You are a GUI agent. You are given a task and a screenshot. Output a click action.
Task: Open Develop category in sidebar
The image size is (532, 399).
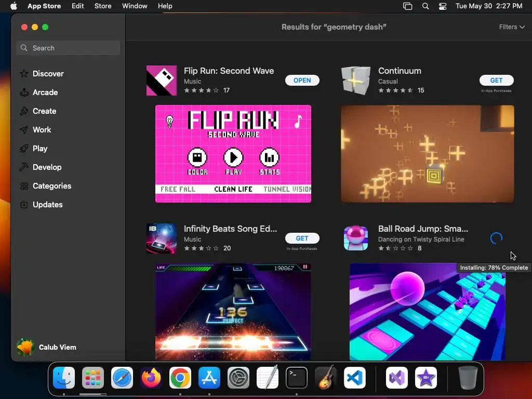point(47,167)
